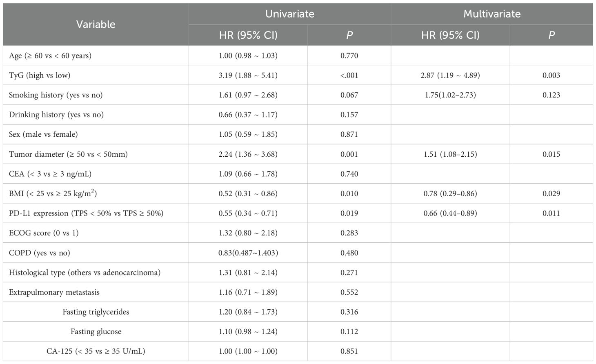Click the Tumor diameter row label

click(68, 154)
